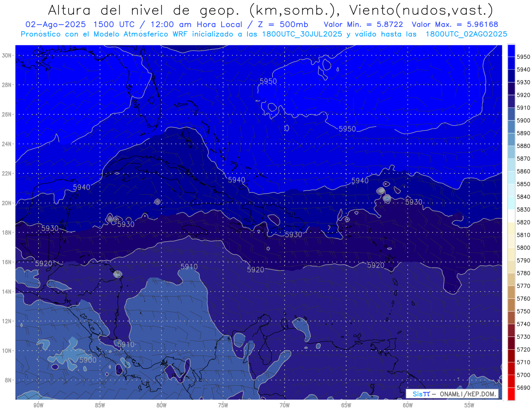Click the 28N latitude axis label
The width and height of the screenshot is (532, 411).
coord(7,85)
